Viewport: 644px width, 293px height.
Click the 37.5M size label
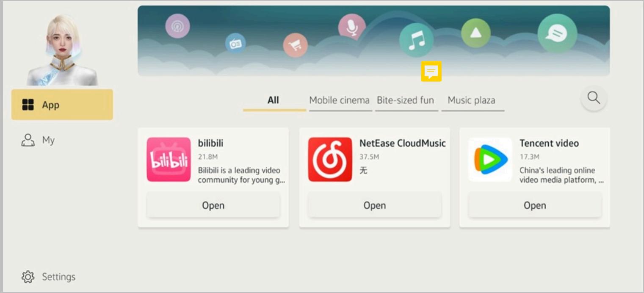[x=369, y=157]
